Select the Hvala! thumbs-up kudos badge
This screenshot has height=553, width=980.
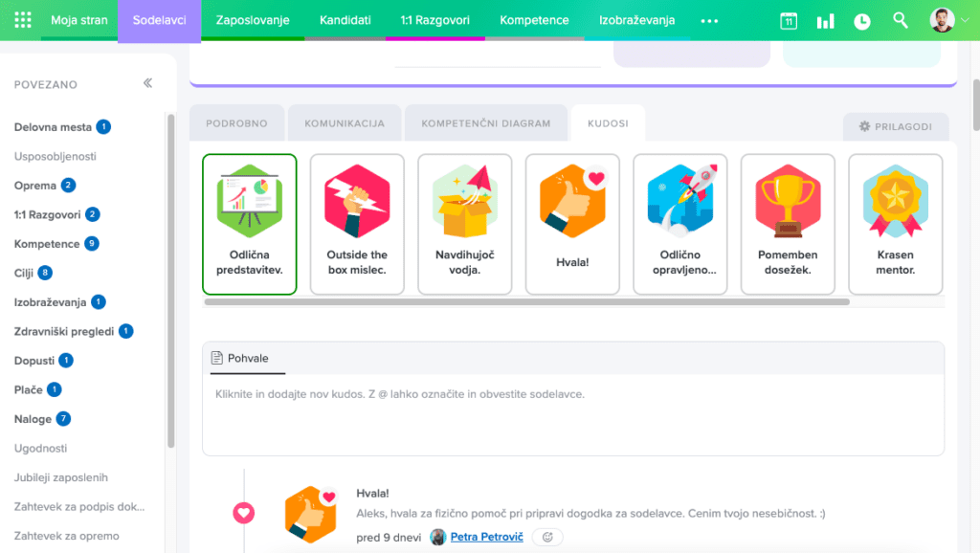point(572,224)
